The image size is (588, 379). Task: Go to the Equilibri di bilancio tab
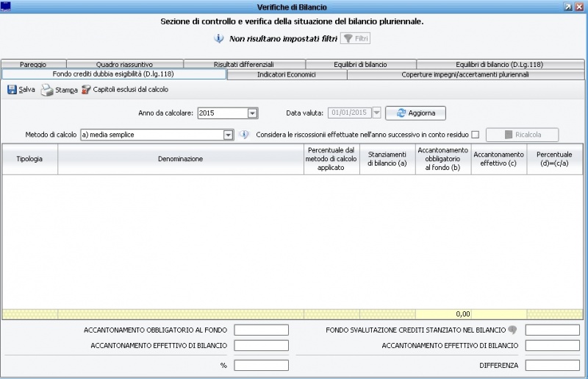pos(360,64)
